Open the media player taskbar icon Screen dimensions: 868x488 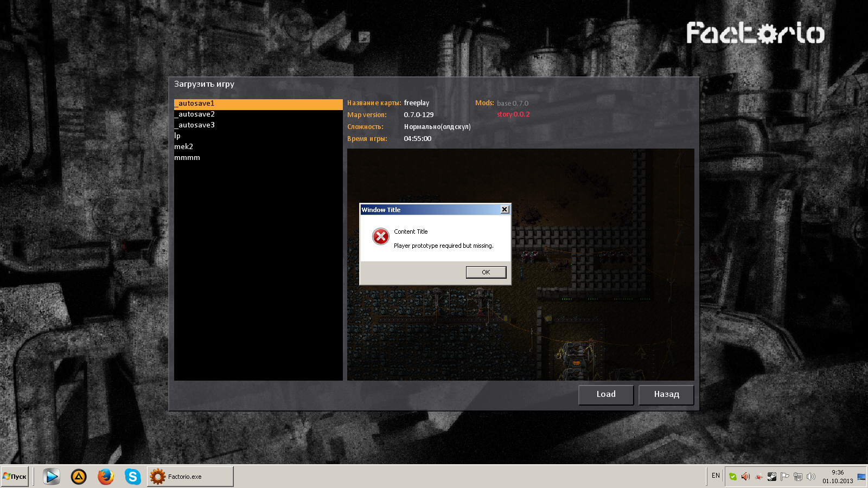tap(52, 477)
